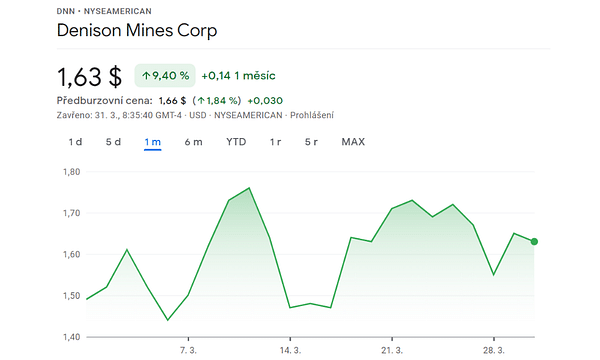Select the MAX range tab
This screenshot has width=600, height=360.
[353, 142]
